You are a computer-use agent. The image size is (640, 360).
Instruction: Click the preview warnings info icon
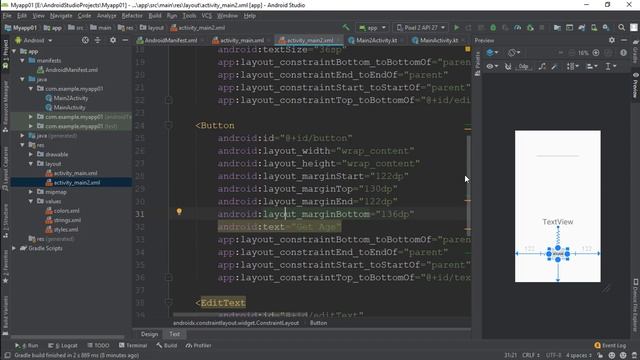[623, 53]
